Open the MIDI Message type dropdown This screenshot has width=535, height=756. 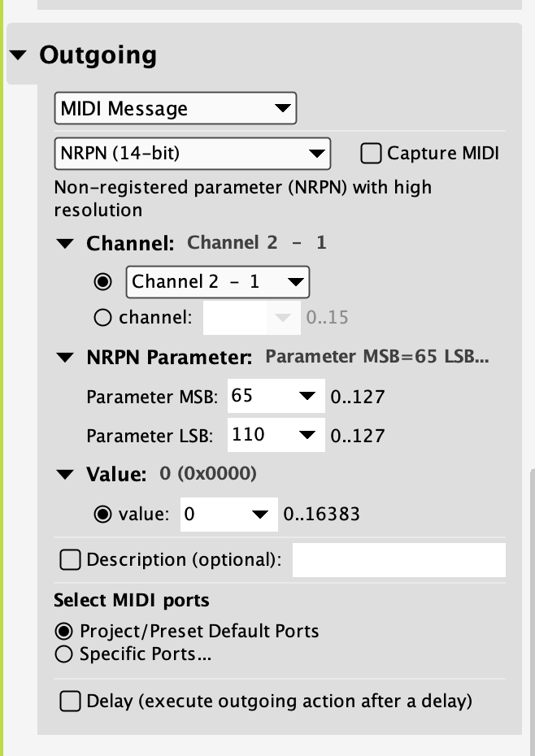click(175, 109)
